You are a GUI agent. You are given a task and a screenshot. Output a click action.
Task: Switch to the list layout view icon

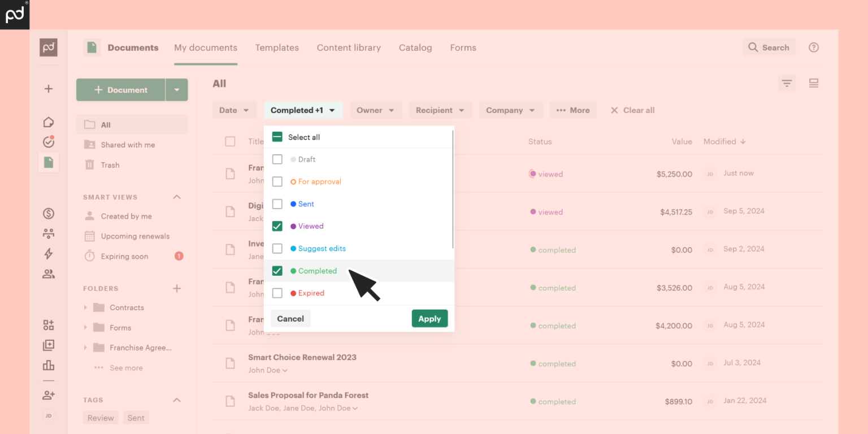coord(814,84)
